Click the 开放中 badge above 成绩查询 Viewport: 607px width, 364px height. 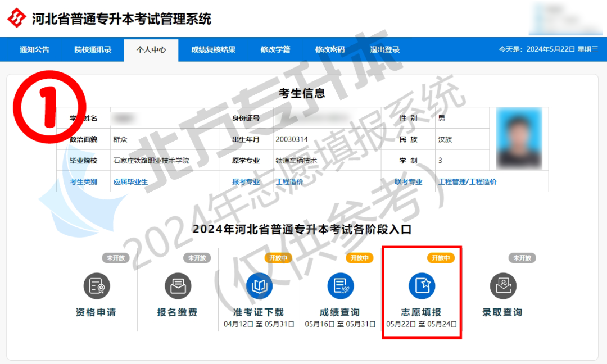357,258
